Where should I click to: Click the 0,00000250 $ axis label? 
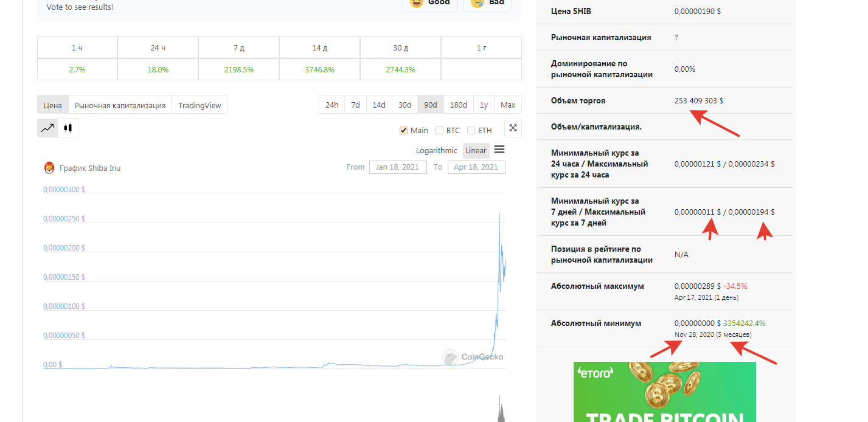64,218
